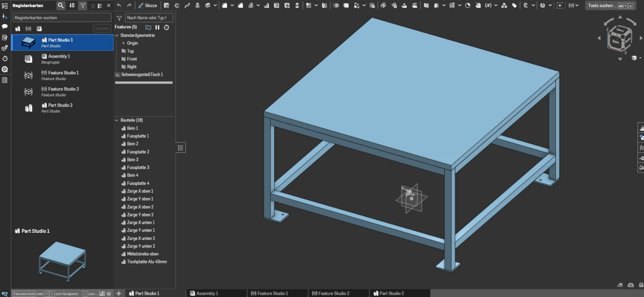Click the Registerkarten suchen search field
The height and width of the screenshot is (297, 644).
point(62,18)
